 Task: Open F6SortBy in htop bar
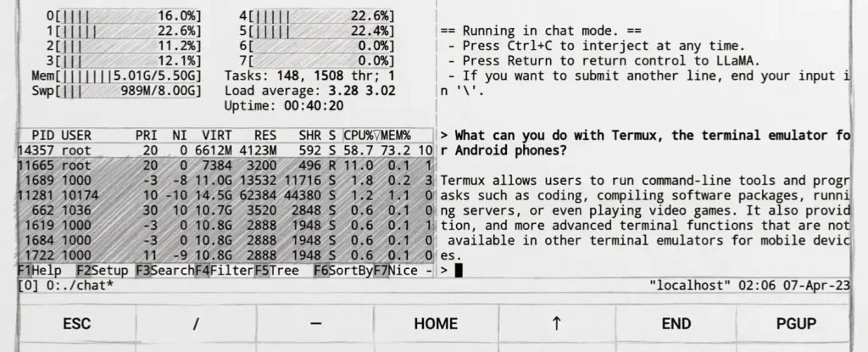tap(343, 271)
